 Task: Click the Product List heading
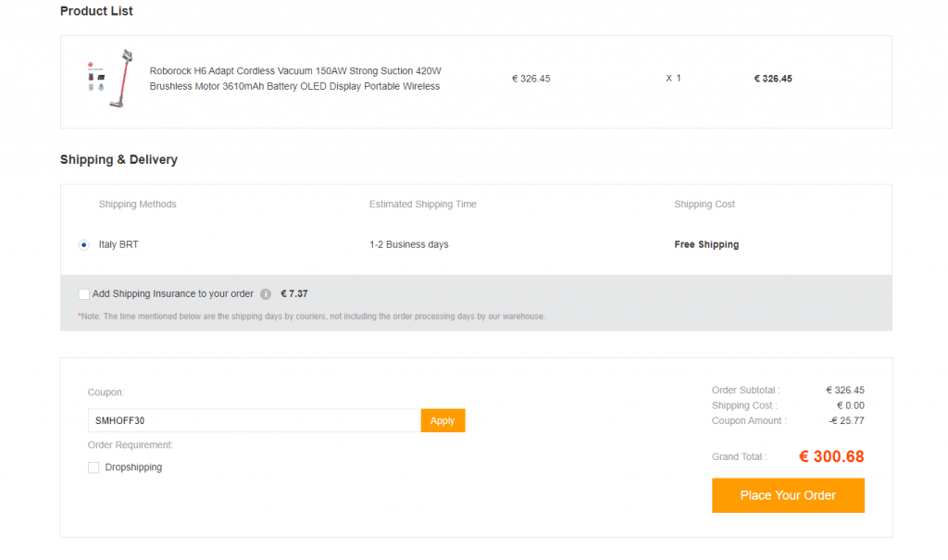pyautogui.click(x=96, y=11)
